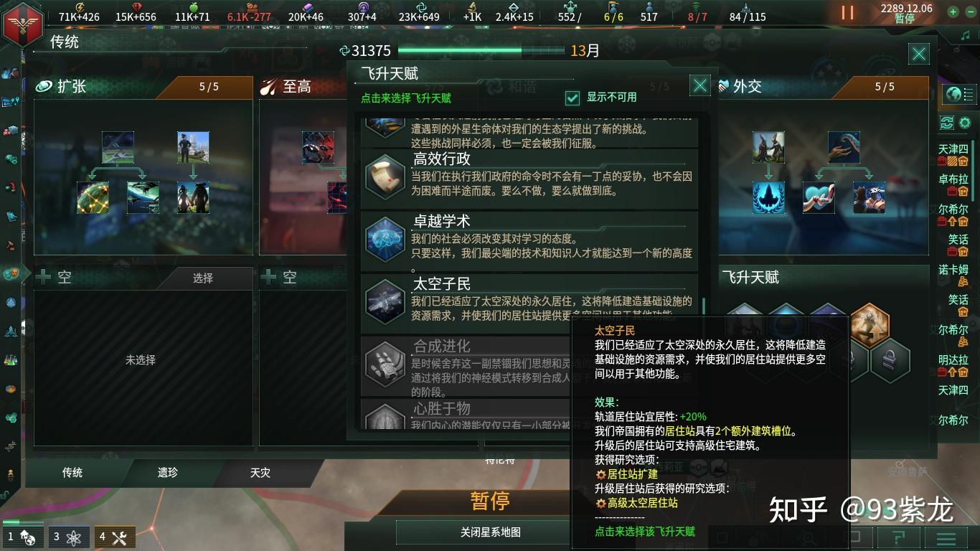
Task: Pick the 太空子民 space station perk
Action: (x=529, y=295)
